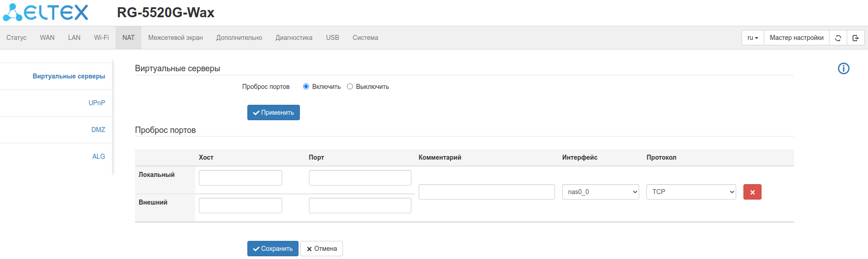Click the logout icon button
The image size is (868, 259).
click(x=855, y=38)
